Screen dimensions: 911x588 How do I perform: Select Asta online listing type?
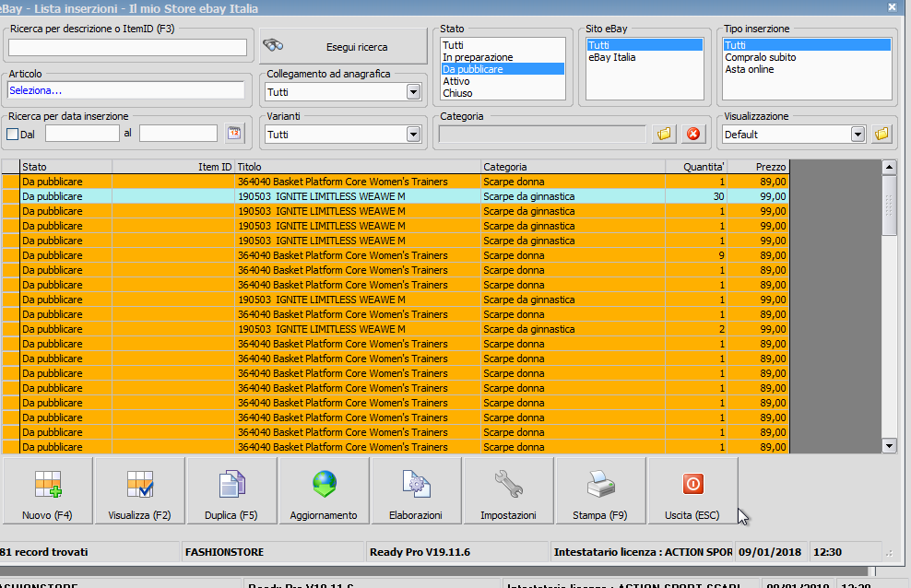click(x=807, y=69)
